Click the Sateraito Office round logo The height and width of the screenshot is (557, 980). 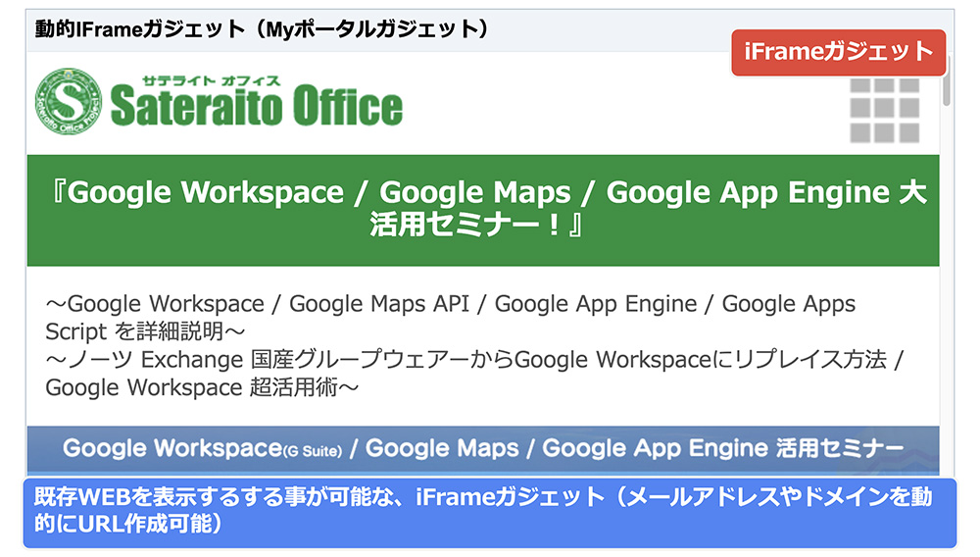coord(69,101)
